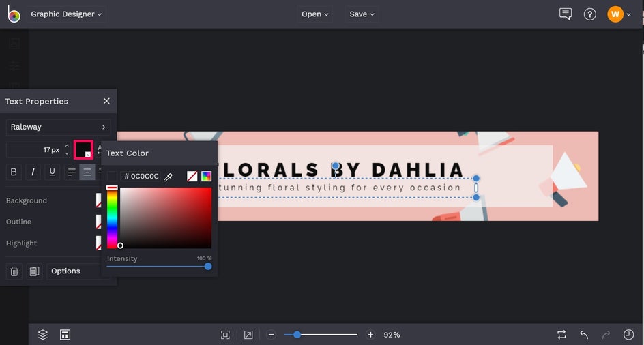This screenshot has width=644, height=345.
Task: Align text center
Action: pos(87,172)
